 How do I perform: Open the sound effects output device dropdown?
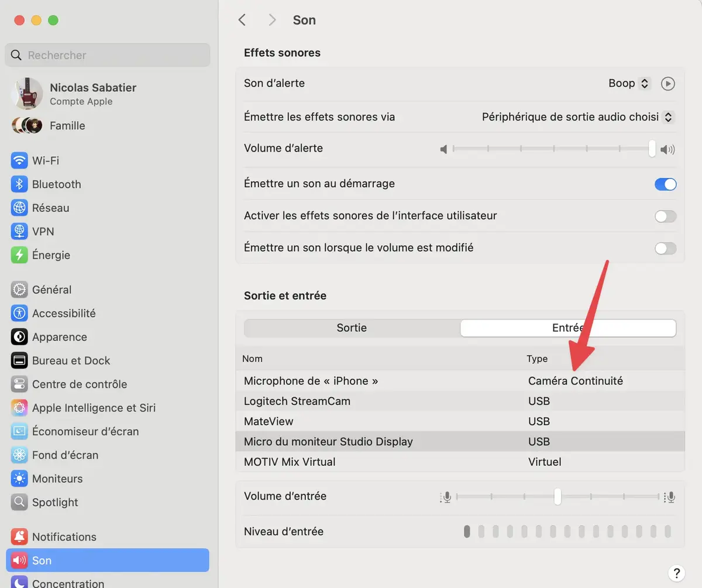(x=577, y=116)
